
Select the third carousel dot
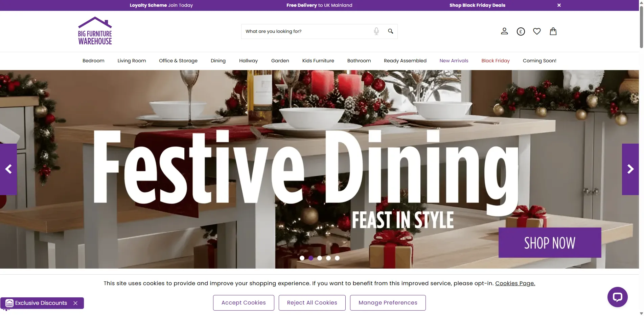(320, 258)
